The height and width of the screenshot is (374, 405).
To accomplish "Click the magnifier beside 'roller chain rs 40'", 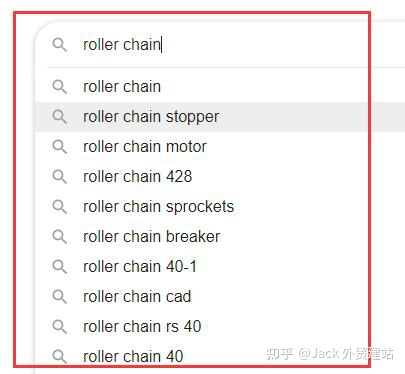I will [60, 327].
